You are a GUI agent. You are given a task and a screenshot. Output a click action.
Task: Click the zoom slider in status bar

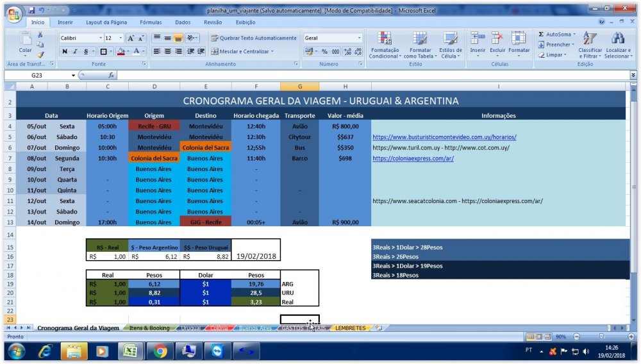pos(601,336)
